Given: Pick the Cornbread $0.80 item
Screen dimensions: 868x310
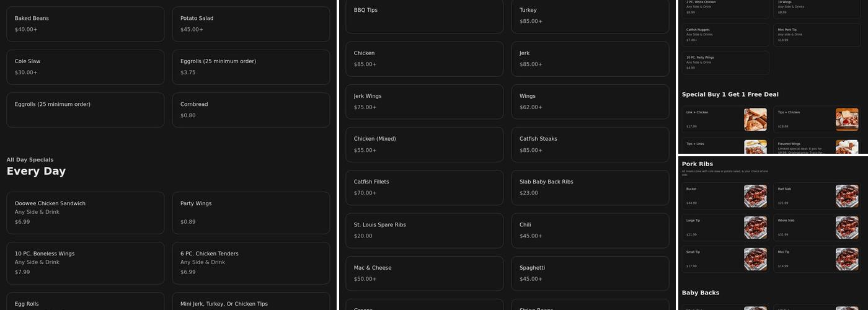Looking at the screenshot, I should tap(251, 110).
